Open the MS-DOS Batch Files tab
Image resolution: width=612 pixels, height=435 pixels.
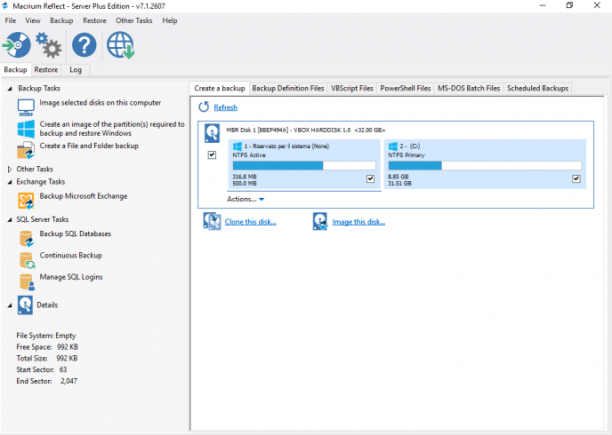coord(469,89)
